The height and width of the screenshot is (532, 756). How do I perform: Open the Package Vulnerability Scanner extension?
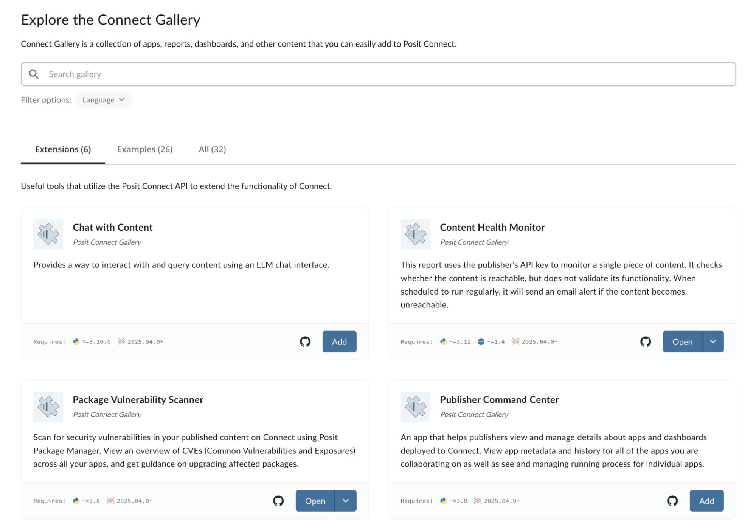pos(315,501)
